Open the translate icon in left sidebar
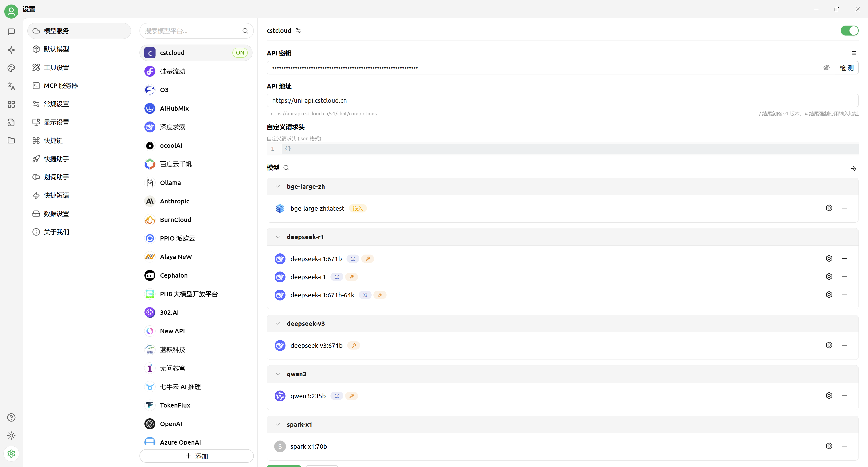This screenshot has height=467, width=868. pyautogui.click(x=11, y=86)
